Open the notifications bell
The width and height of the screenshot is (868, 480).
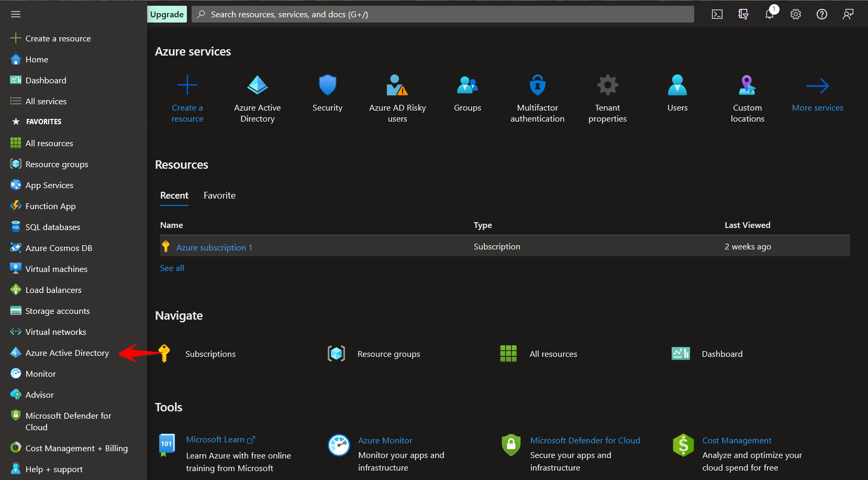pos(770,14)
